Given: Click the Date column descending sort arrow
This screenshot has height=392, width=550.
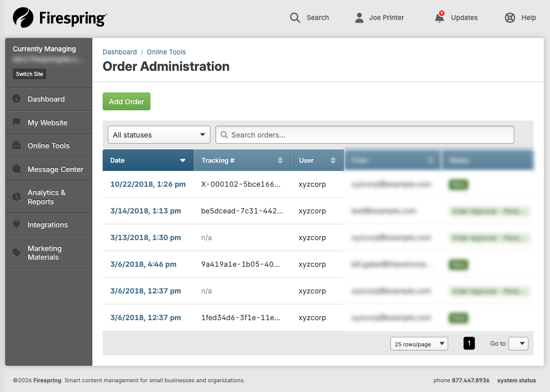Looking at the screenshot, I should pos(183,161).
